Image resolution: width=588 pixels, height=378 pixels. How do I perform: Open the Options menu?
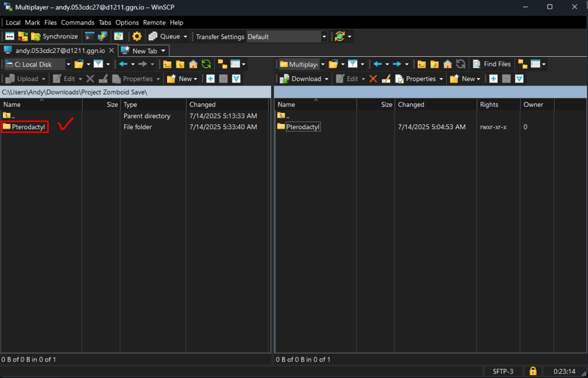coord(127,22)
